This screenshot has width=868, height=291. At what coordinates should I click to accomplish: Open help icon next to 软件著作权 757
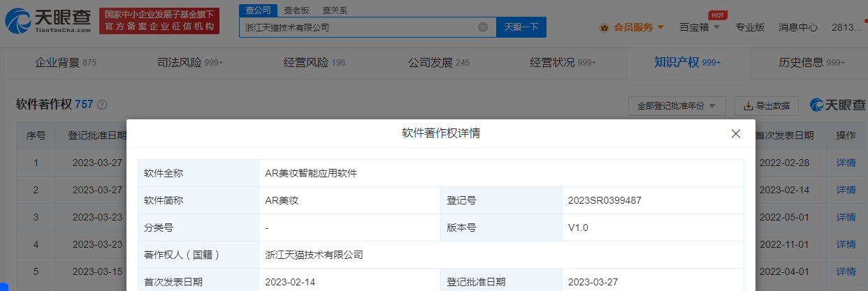pos(102,105)
